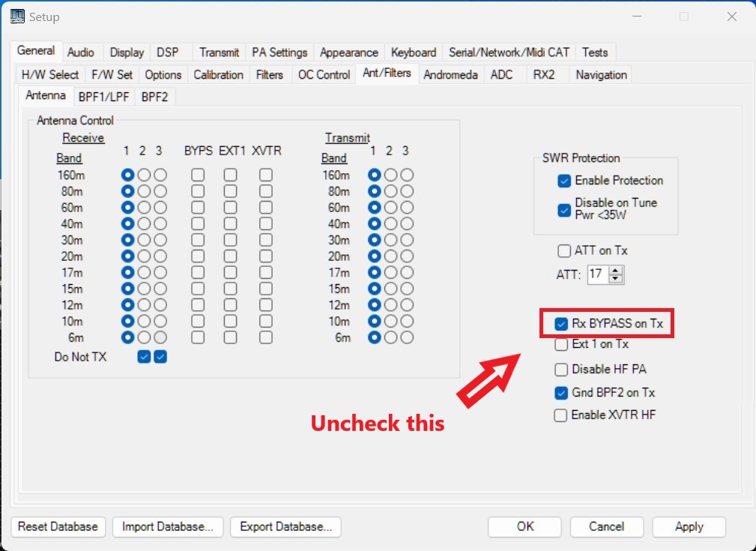Check the Disable HF PA option

click(560, 369)
